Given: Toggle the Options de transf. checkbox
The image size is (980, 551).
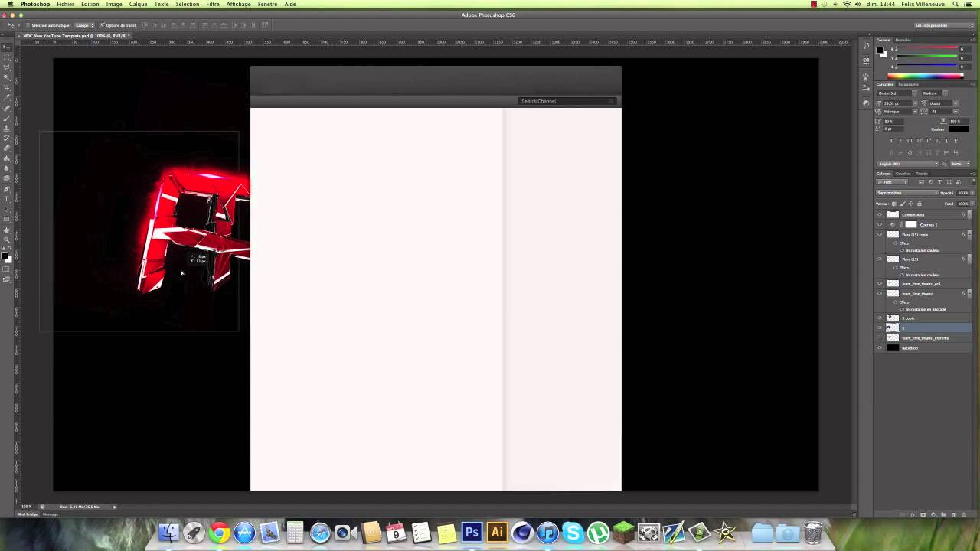Looking at the screenshot, I should click(x=103, y=25).
